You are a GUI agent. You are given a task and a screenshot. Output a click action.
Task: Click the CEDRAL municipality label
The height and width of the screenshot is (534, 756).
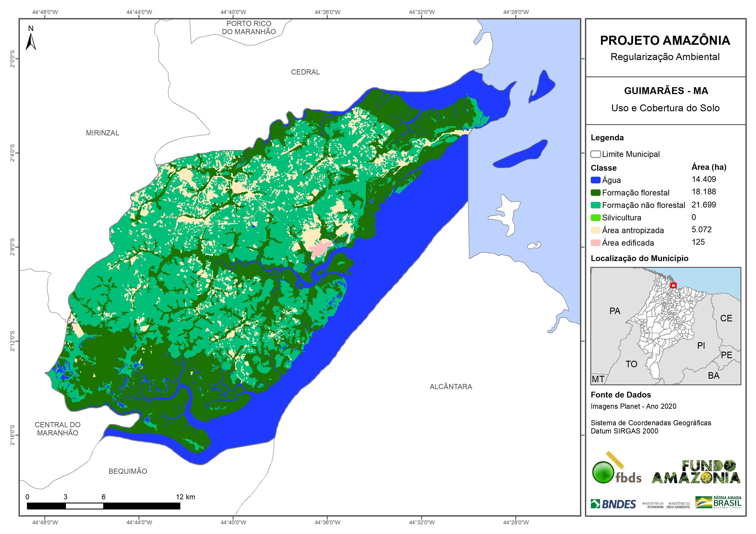pos(305,72)
